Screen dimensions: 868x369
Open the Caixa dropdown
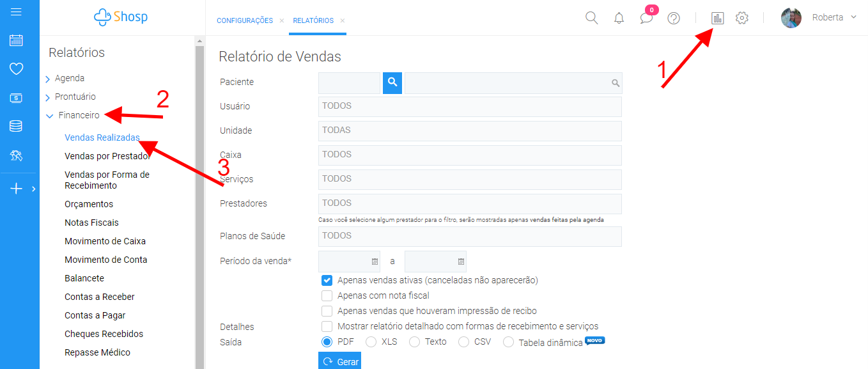click(x=470, y=155)
